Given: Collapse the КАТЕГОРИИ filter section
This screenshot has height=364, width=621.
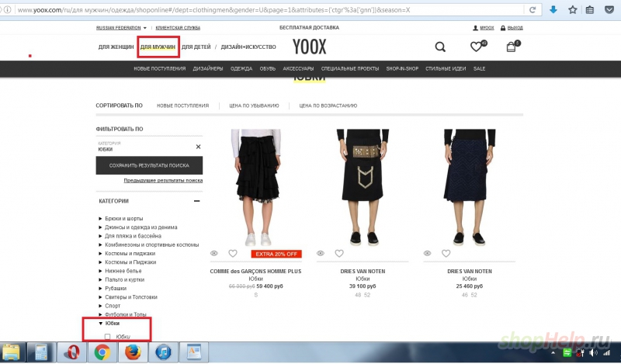Looking at the screenshot, I should 197,201.
